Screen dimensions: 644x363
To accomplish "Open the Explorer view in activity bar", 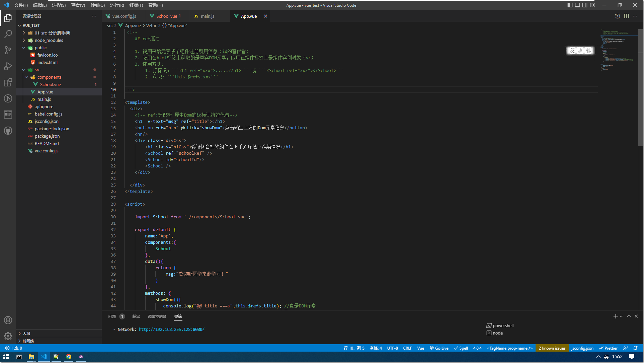I will (x=8, y=18).
